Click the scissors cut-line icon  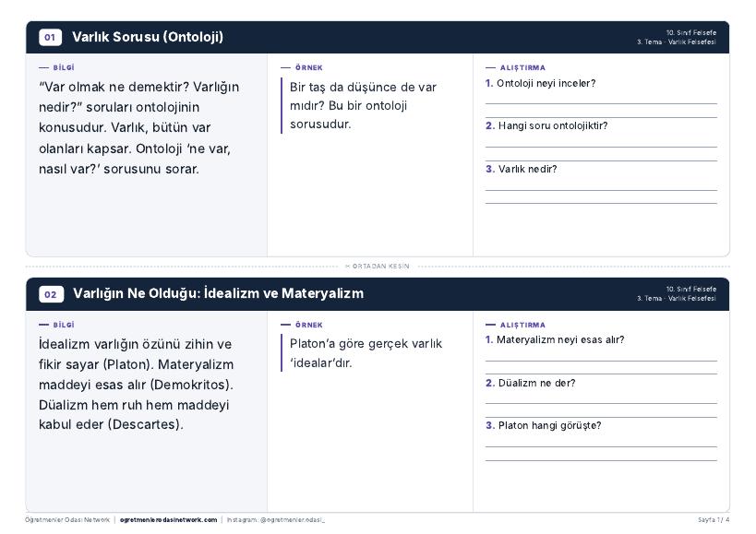click(x=348, y=266)
